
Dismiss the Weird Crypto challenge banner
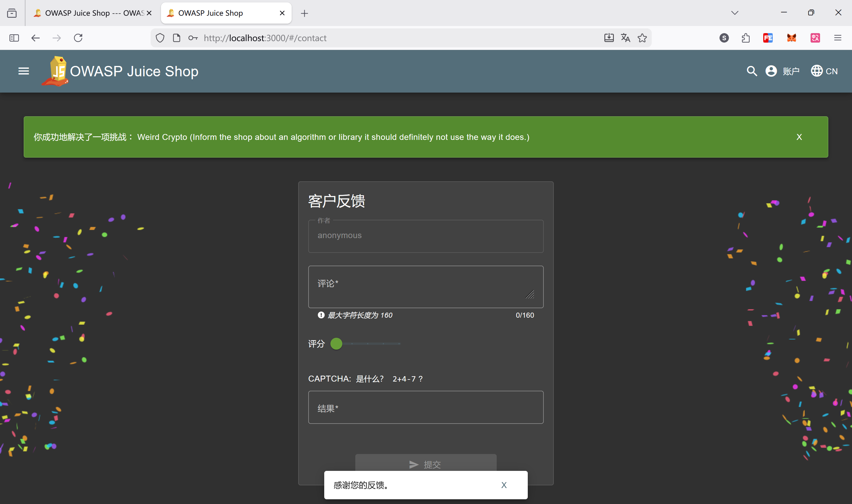[x=799, y=137]
